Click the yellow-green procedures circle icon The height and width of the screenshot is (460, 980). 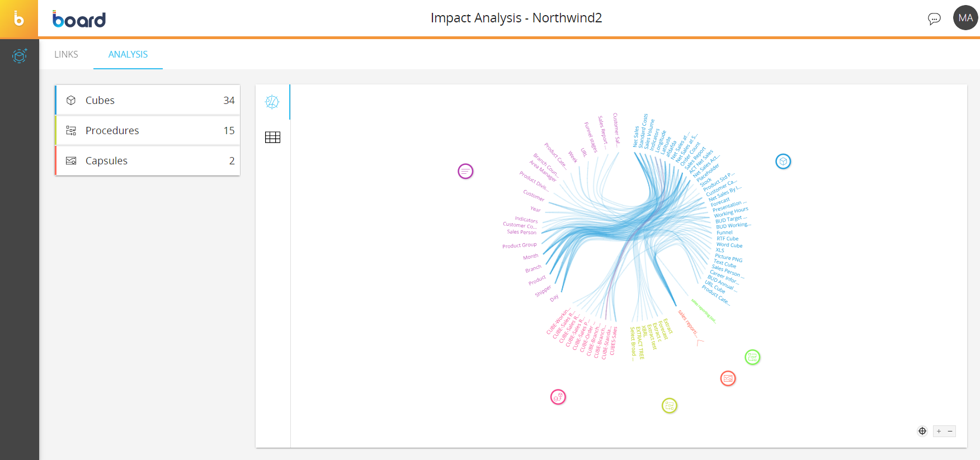coord(669,406)
